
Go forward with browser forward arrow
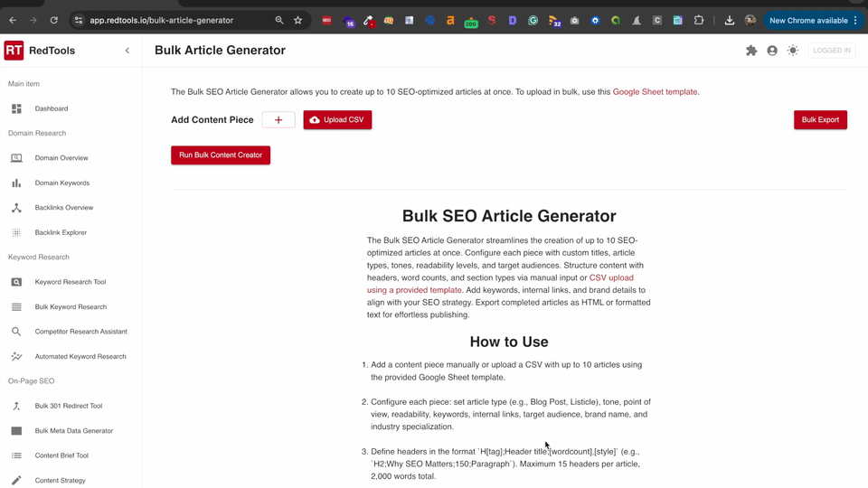[33, 21]
